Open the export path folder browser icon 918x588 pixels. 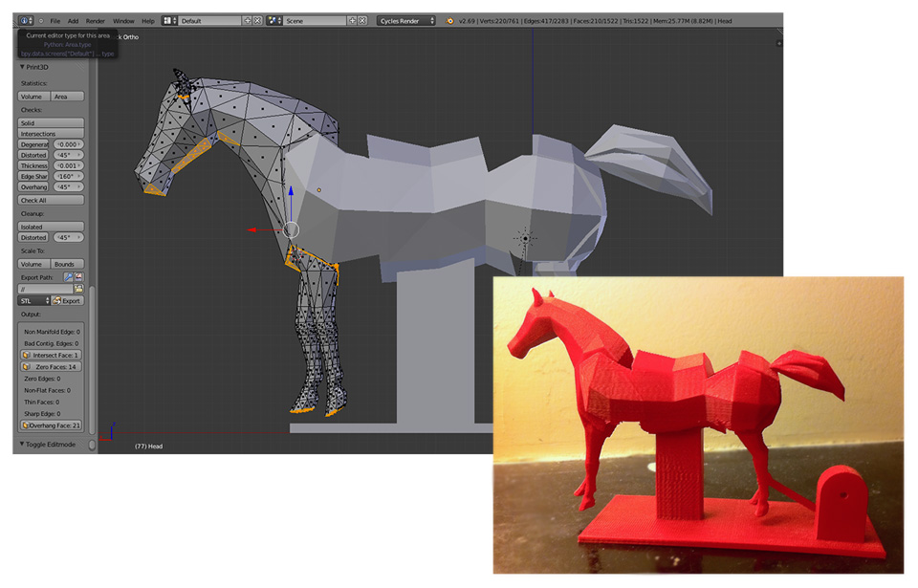click(x=79, y=289)
